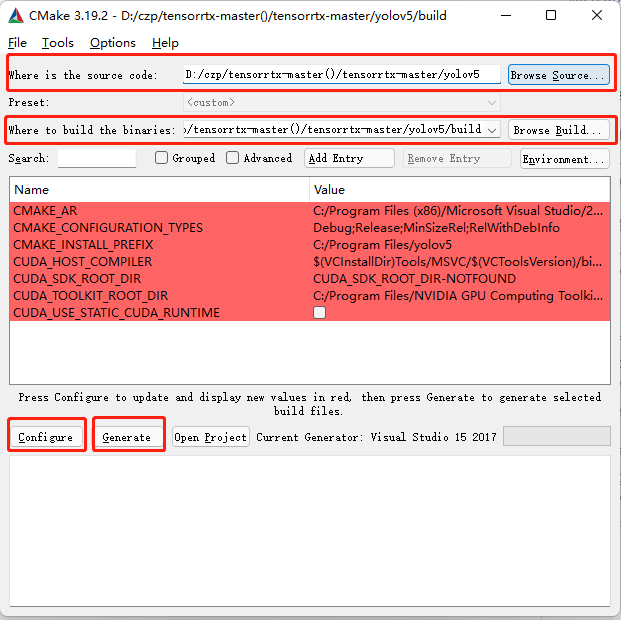
Task: Click the Configure button
Action: pyautogui.click(x=46, y=437)
